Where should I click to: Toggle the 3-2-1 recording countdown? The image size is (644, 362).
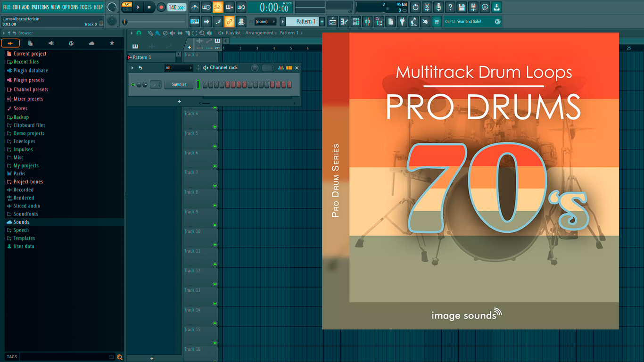coord(218,7)
